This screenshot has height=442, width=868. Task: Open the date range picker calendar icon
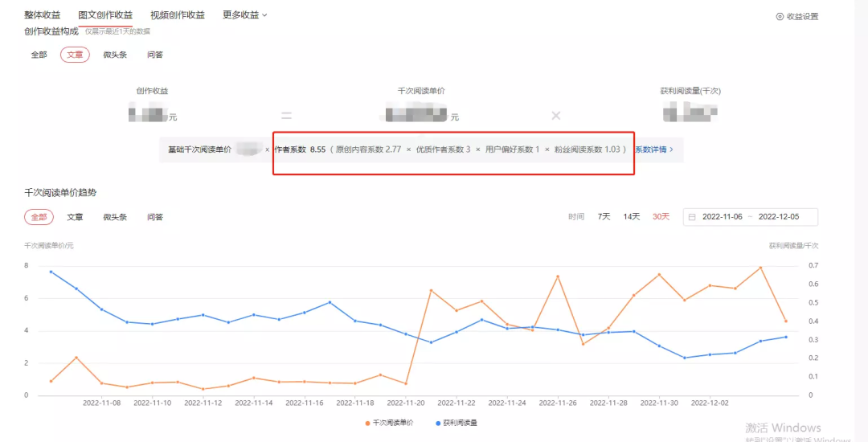coord(692,217)
